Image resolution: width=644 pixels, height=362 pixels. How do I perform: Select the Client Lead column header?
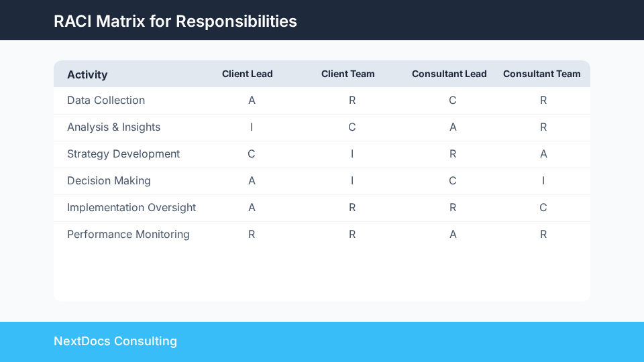248,74
